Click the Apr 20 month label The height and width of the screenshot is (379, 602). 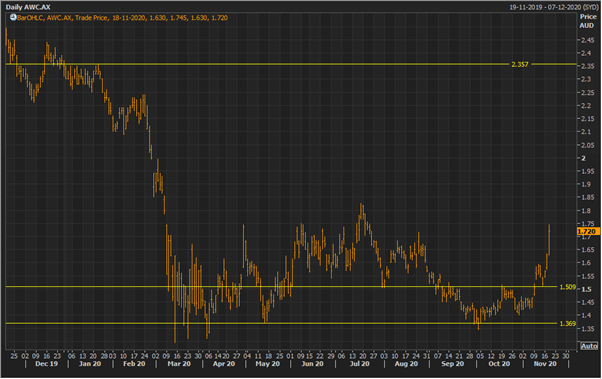pos(224,364)
